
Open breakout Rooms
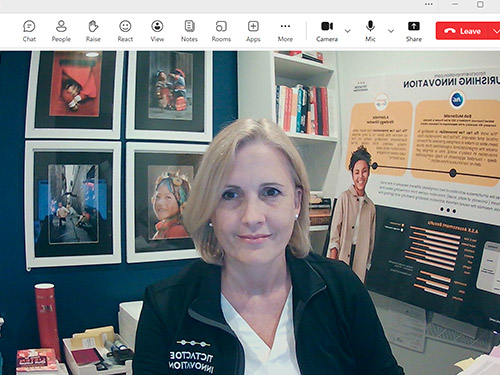[x=221, y=31]
